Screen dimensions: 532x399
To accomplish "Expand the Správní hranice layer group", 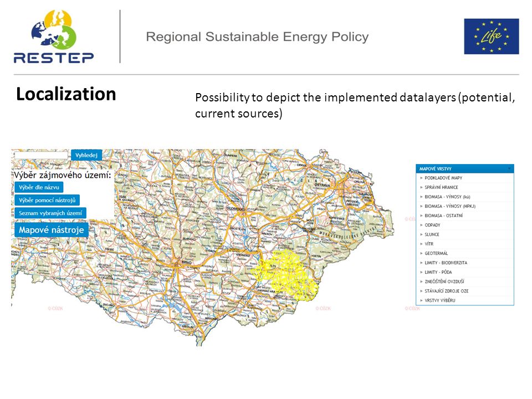I will pyautogui.click(x=465, y=187).
